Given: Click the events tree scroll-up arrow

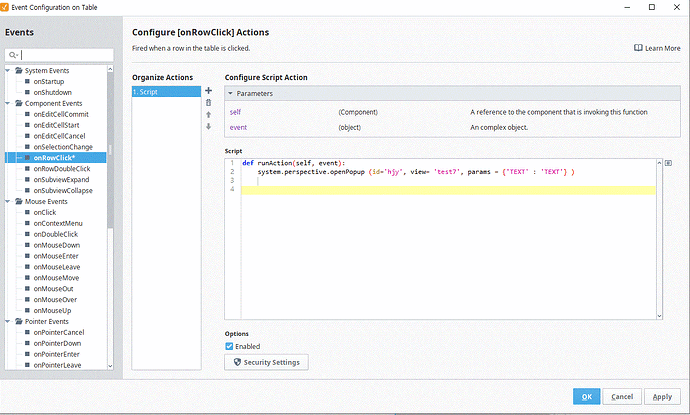Looking at the screenshot, I should 110,69.
